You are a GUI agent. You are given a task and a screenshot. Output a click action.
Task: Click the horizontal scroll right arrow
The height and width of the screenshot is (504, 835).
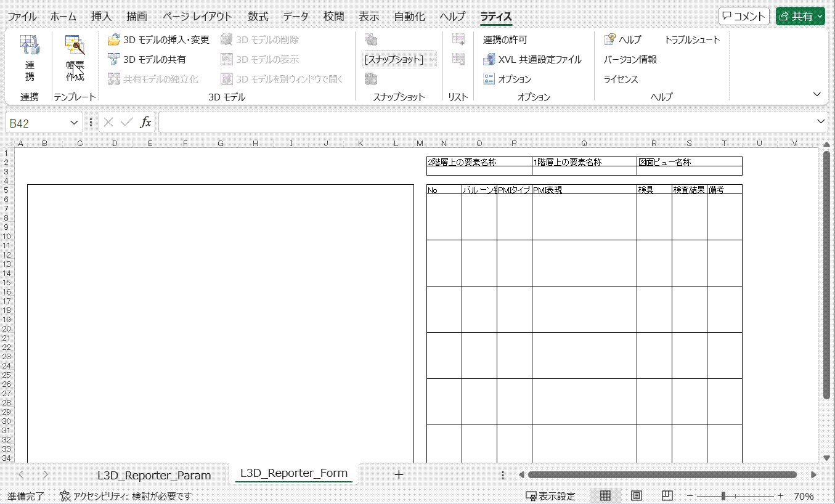[x=813, y=474]
